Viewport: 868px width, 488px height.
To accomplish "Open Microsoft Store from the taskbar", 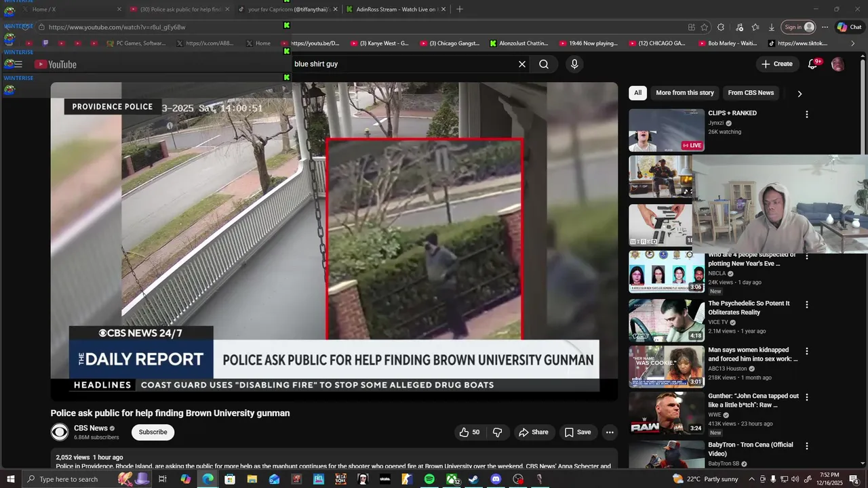I will click(230, 479).
